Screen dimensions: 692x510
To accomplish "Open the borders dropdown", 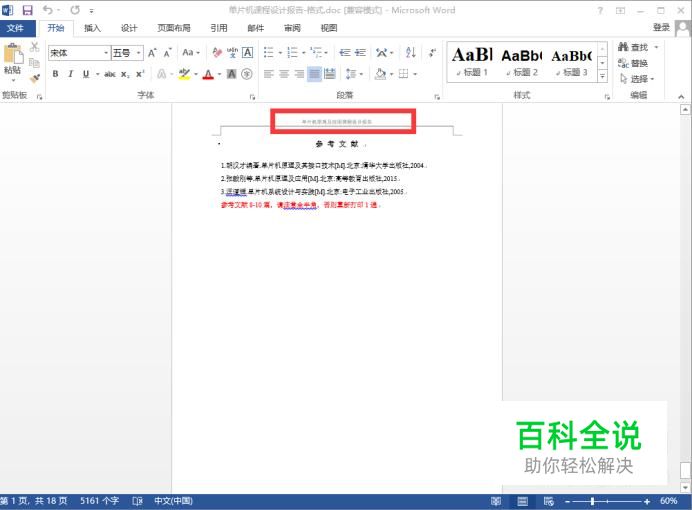I will click(415, 74).
